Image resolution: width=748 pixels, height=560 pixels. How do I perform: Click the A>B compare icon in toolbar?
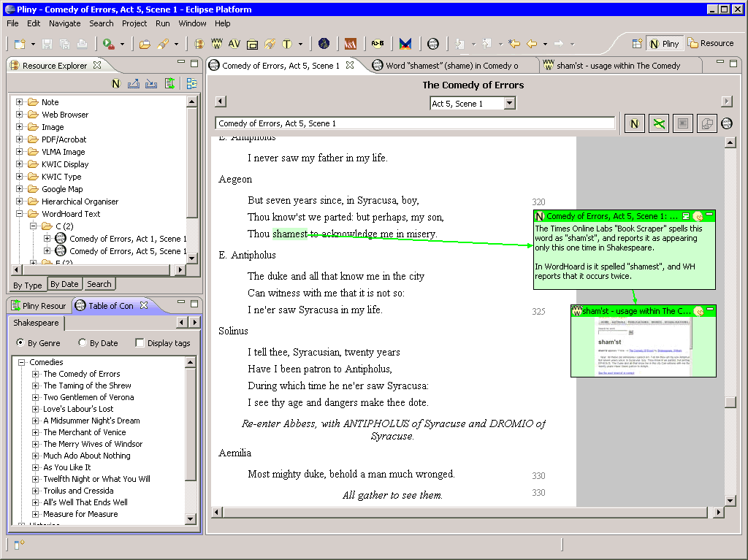[378, 44]
